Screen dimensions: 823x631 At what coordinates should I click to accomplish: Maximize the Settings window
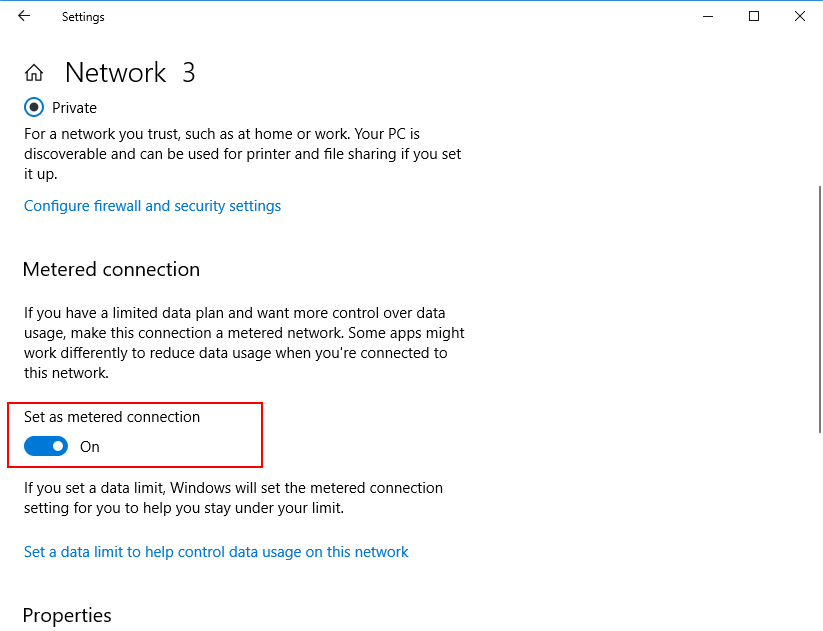tap(754, 16)
